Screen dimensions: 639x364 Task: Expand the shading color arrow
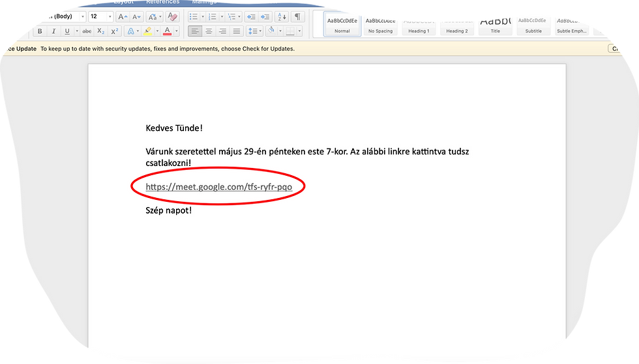coord(280,31)
